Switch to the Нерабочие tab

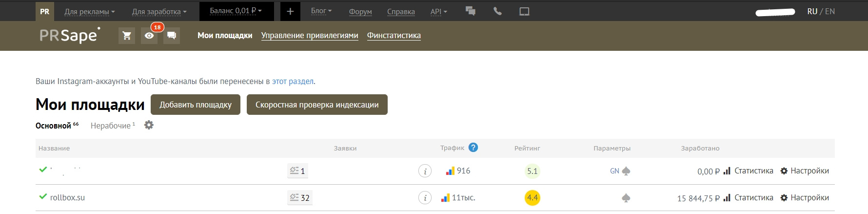(111, 126)
